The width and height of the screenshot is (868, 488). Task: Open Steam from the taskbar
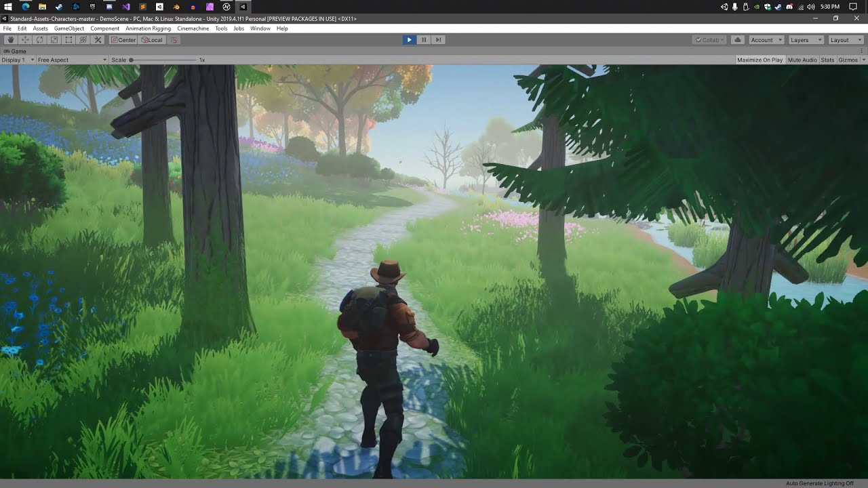pyautogui.click(x=59, y=7)
